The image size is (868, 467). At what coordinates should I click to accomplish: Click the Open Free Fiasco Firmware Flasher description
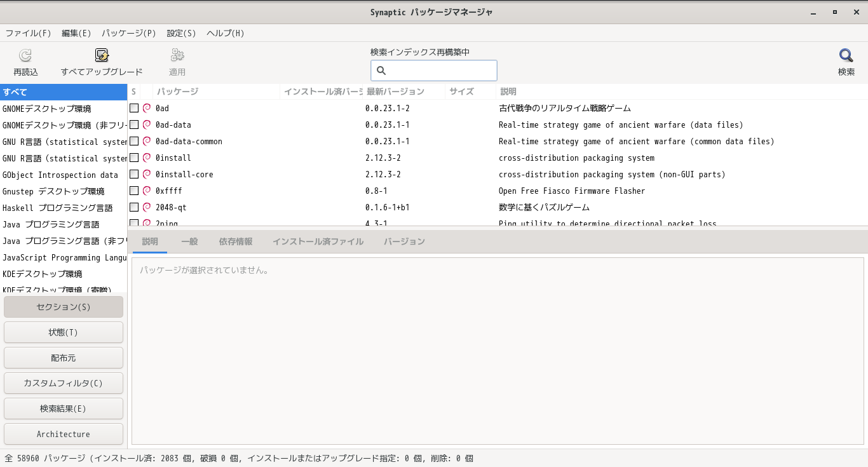point(572,191)
